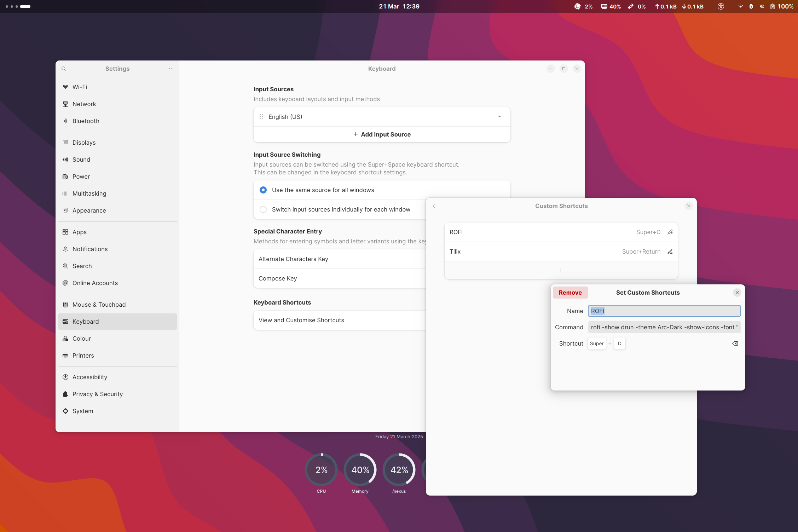
Task: Click the D key chip in Shortcut row
Action: click(619, 344)
